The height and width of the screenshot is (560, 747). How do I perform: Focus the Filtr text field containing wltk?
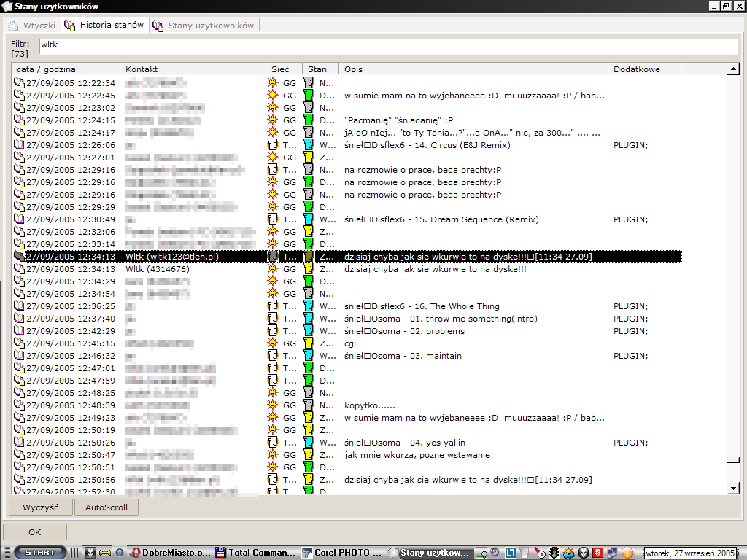tap(387, 45)
